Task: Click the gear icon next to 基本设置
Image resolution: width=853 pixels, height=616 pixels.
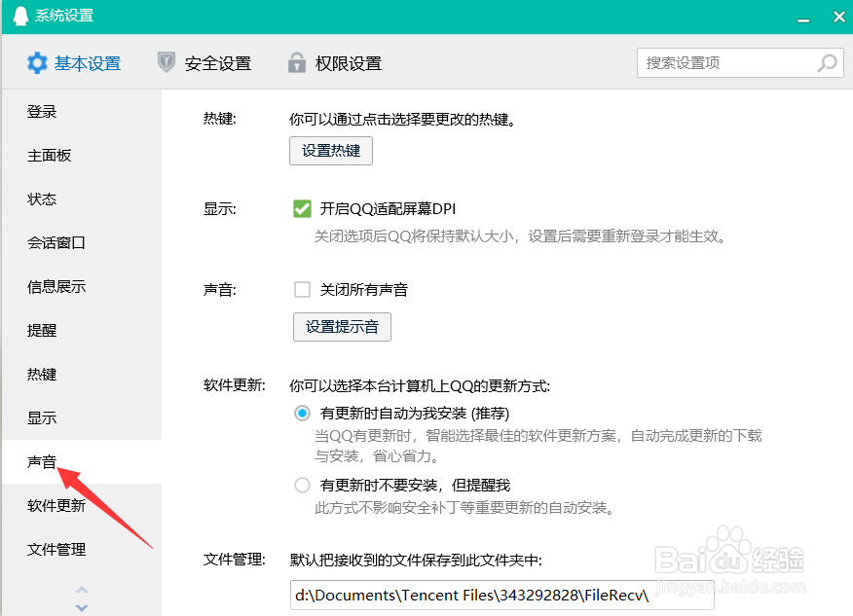Action: click(37, 63)
